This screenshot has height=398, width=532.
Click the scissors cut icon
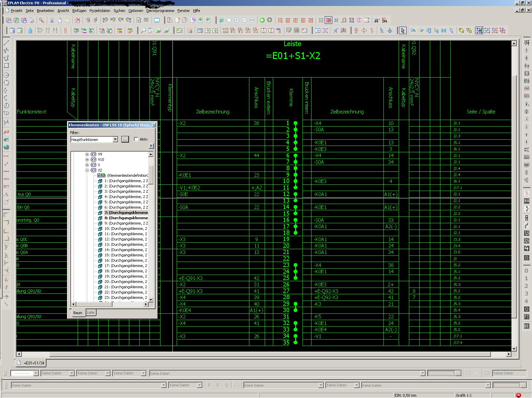click(x=52, y=20)
